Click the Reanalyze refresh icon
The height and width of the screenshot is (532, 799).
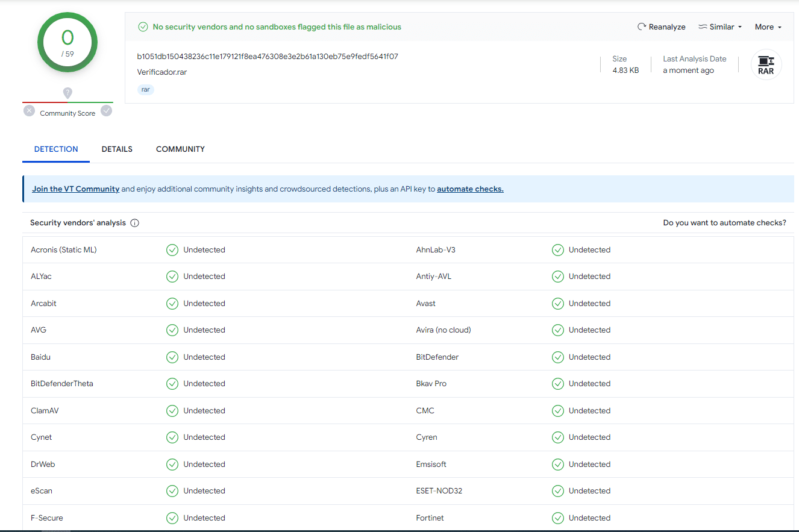coord(642,27)
